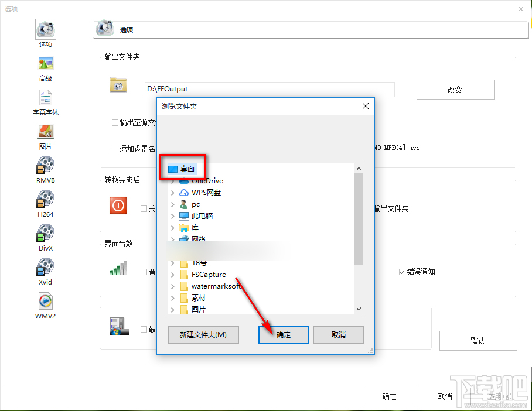Expand the pc tree node
The height and width of the screenshot is (411, 532).
(173, 204)
